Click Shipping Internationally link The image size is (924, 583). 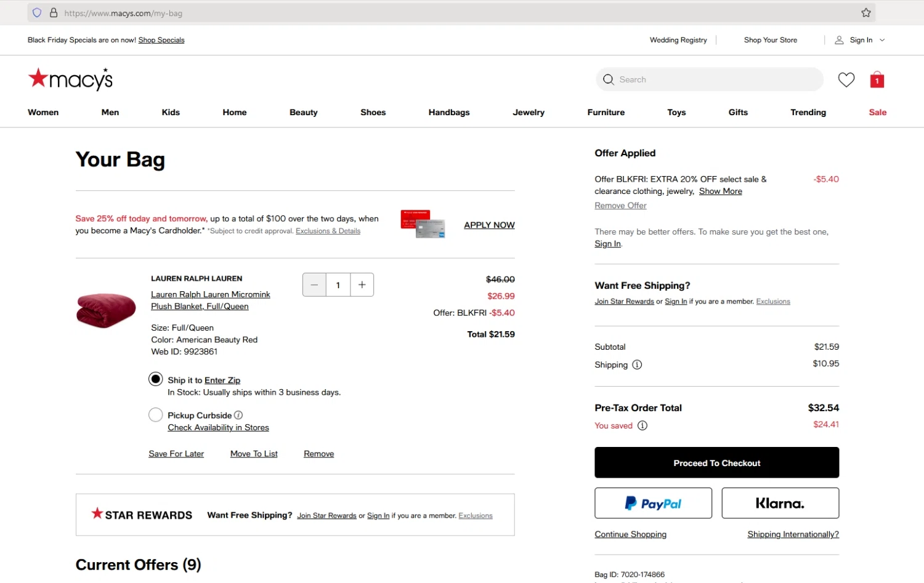793,534
